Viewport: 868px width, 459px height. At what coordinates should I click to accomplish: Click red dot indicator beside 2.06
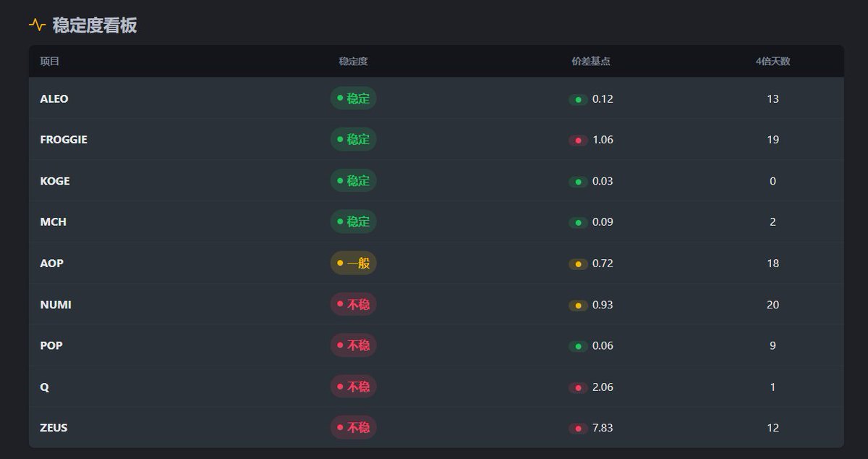pyautogui.click(x=578, y=388)
